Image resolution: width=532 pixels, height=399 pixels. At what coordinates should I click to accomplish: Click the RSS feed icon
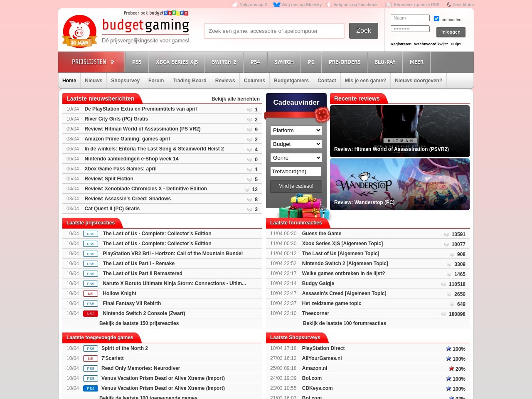pyautogui.click(x=389, y=5)
